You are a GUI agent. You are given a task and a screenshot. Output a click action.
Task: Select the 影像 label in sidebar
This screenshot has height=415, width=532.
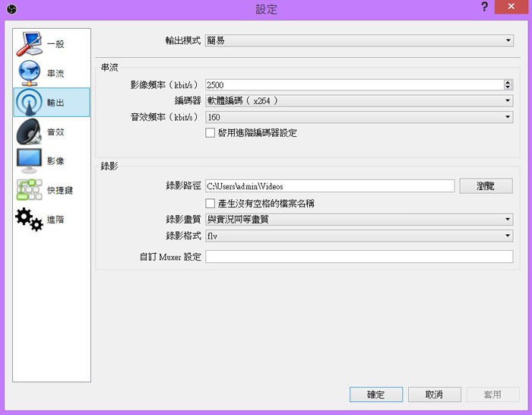[x=55, y=161]
